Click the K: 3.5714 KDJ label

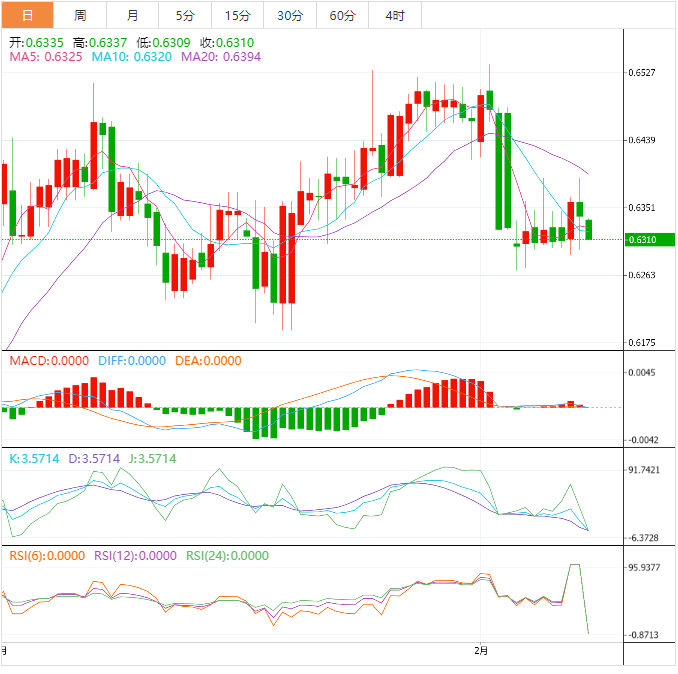(x=35, y=459)
